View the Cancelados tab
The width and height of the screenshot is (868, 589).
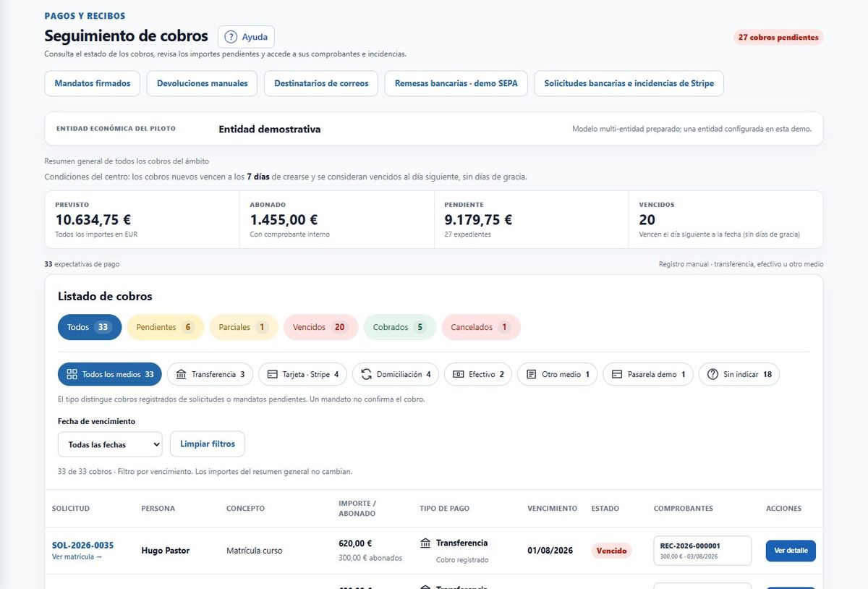tap(481, 327)
